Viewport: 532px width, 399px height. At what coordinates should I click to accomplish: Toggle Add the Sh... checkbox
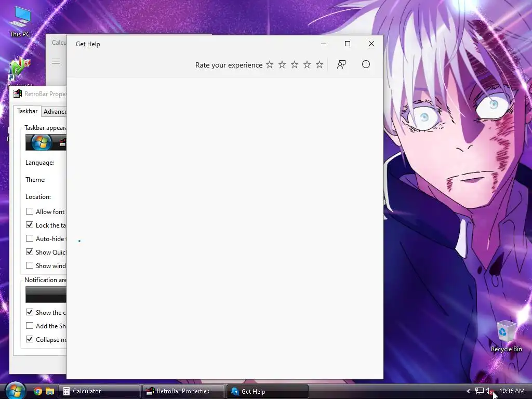pos(30,326)
